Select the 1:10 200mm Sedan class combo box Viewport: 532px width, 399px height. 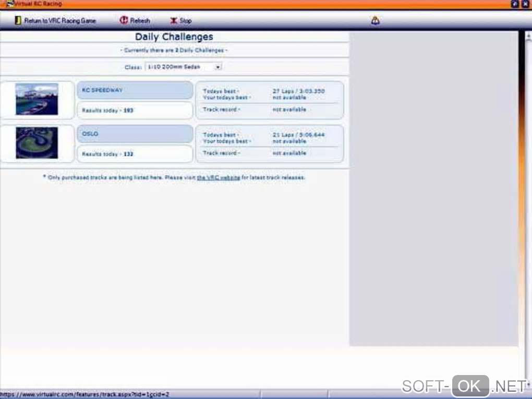tap(183, 67)
